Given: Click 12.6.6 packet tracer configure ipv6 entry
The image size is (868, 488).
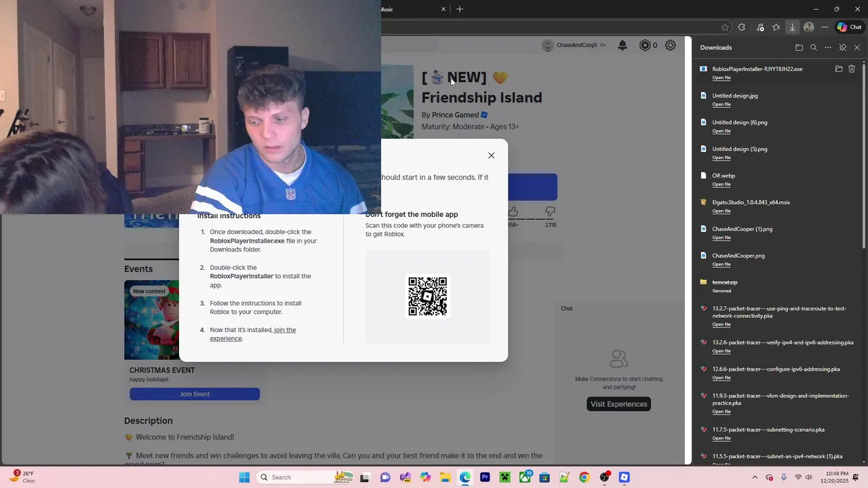Looking at the screenshot, I should [x=778, y=373].
